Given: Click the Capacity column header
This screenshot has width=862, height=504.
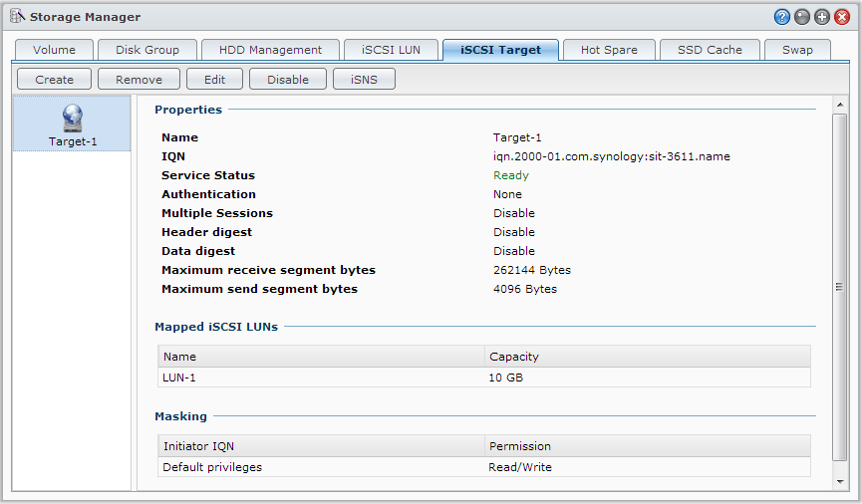Looking at the screenshot, I should pyautogui.click(x=648, y=357).
